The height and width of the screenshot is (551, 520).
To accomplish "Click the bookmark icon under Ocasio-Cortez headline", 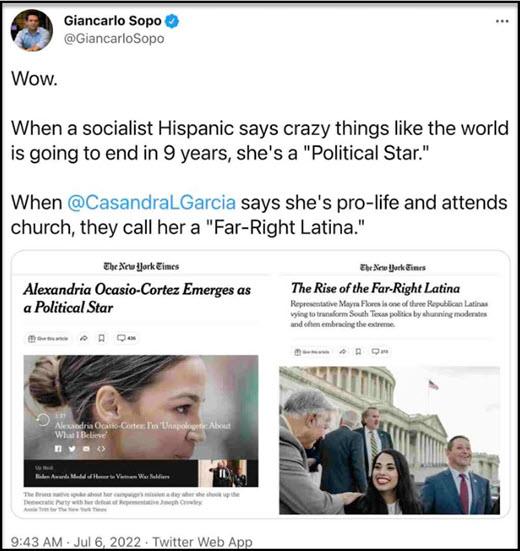I will tap(101, 338).
